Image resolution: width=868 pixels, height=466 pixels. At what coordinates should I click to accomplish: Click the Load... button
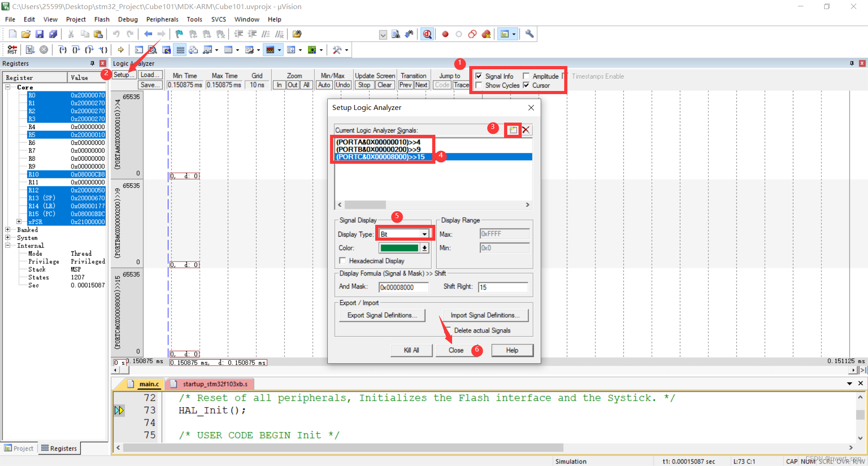click(x=150, y=75)
